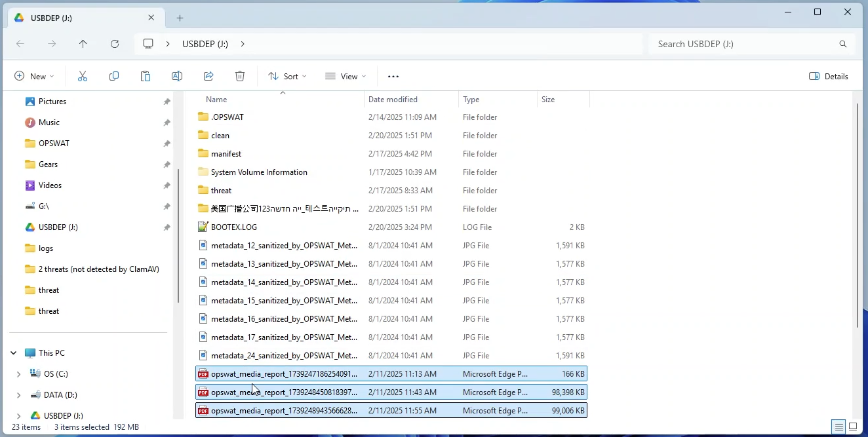The height and width of the screenshot is (437, 868).
Task: Expand the chevron before USBDEP (J:) in address bar
Action: (168, 44)
